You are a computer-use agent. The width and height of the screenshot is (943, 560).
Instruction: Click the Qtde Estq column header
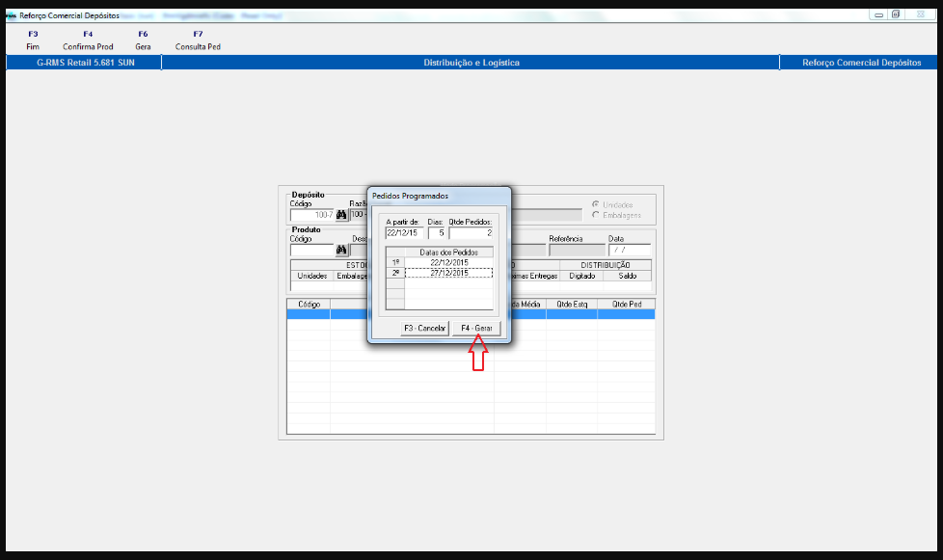pyautogui.click(x=572, y=304)
